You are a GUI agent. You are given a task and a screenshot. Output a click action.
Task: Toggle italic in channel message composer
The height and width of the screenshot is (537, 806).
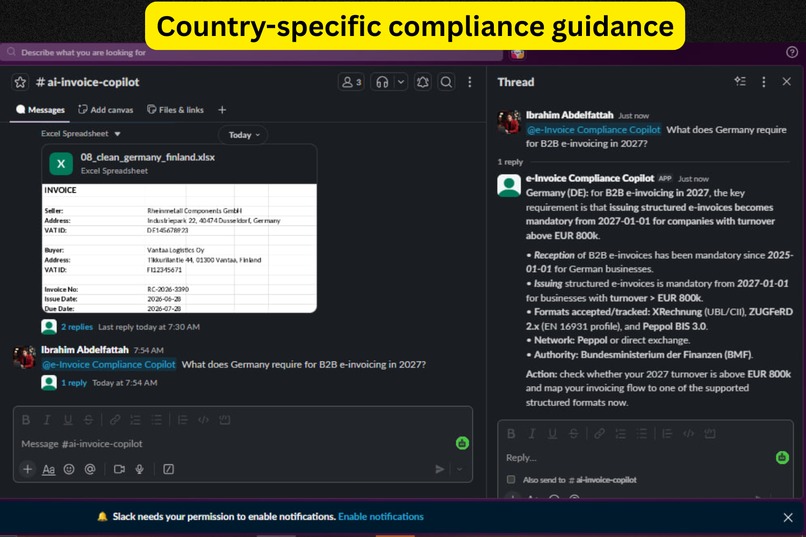tap(47, 420)
